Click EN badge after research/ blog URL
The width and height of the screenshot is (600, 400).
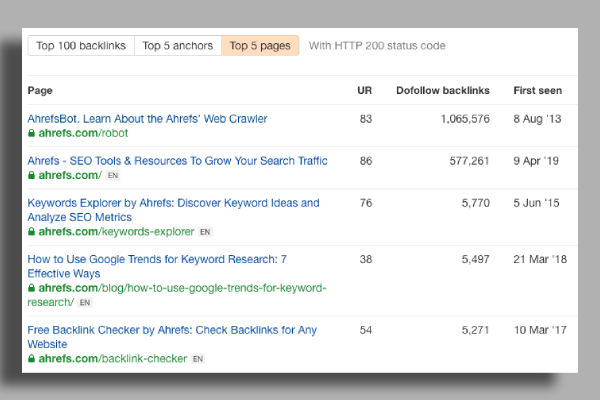[85, 303]
